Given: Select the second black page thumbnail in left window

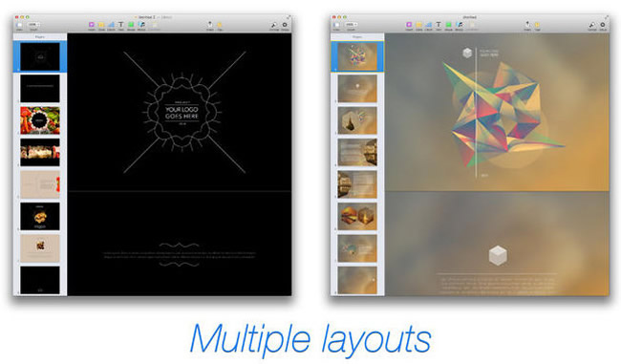Looking at the screenshot, I should click(x=40, y=88).
